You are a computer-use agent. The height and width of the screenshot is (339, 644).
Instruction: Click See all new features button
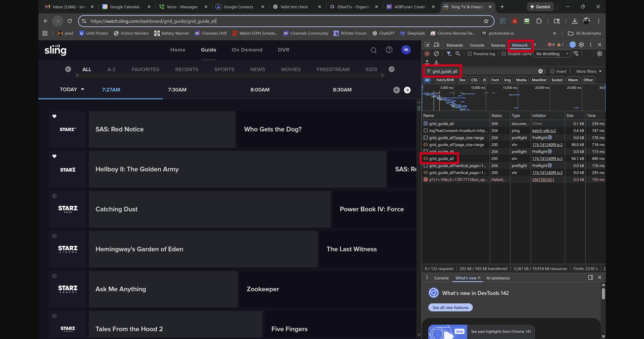pyautogui.click(x=450, y=307)
